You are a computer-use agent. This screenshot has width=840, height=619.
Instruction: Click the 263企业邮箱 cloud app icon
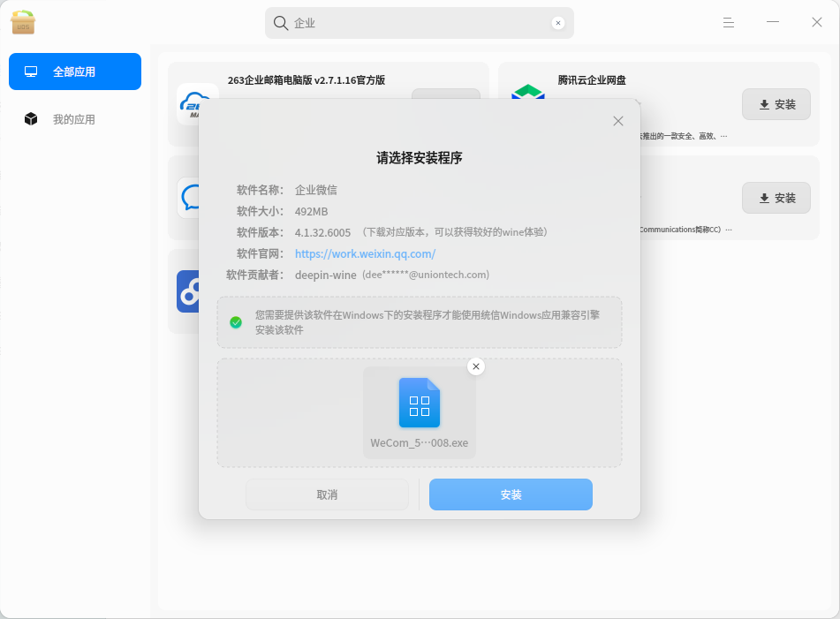coord(188,104)
